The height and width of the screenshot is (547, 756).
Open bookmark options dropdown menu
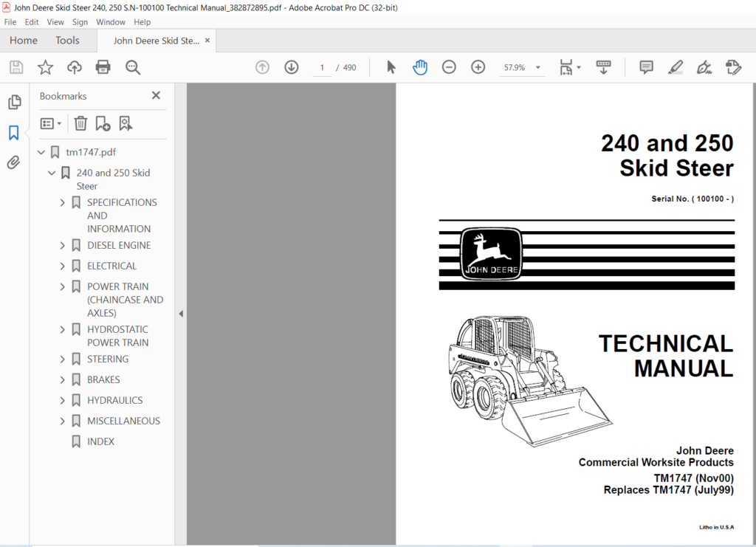(51, 124)
